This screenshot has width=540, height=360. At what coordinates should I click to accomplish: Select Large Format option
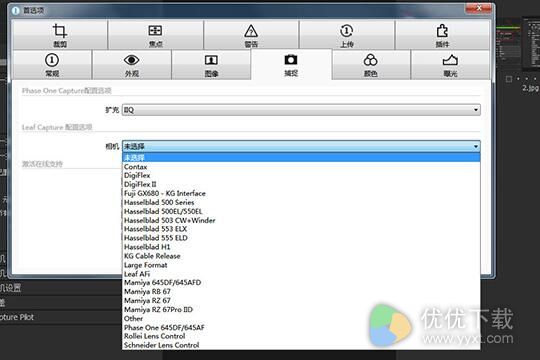click(x=301, y=265)
